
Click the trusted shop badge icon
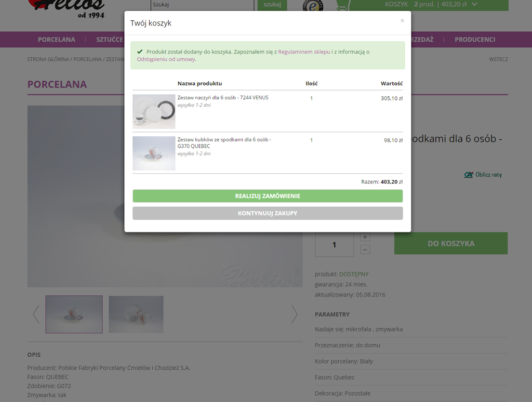313,5
